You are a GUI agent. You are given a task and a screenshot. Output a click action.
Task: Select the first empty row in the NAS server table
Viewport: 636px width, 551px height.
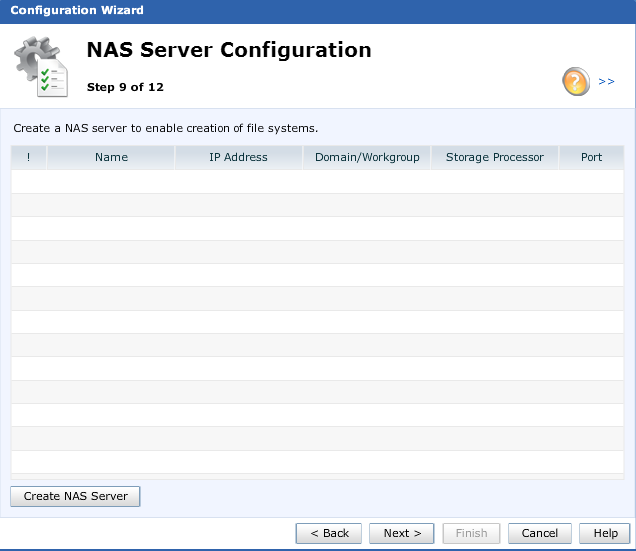coord(317,182)
